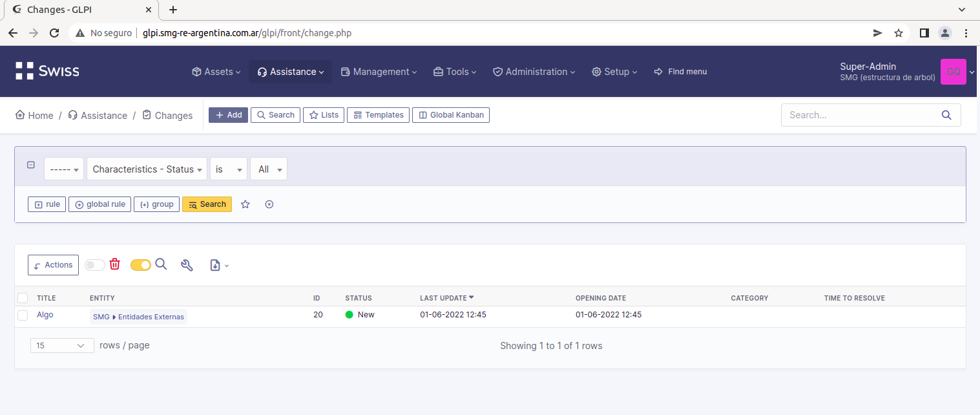Open the change titled 'Algo'
980x415 pixels.
tap(45, 315)
